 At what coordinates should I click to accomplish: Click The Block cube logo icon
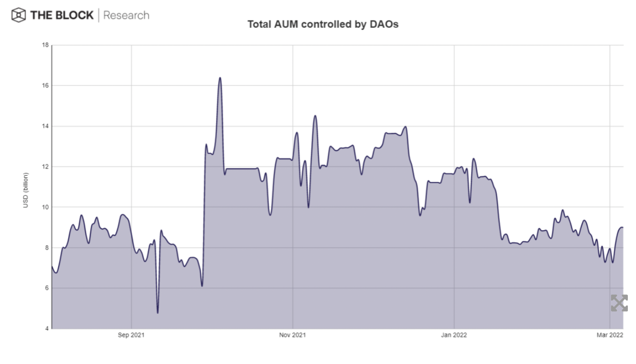coord(18,15)
